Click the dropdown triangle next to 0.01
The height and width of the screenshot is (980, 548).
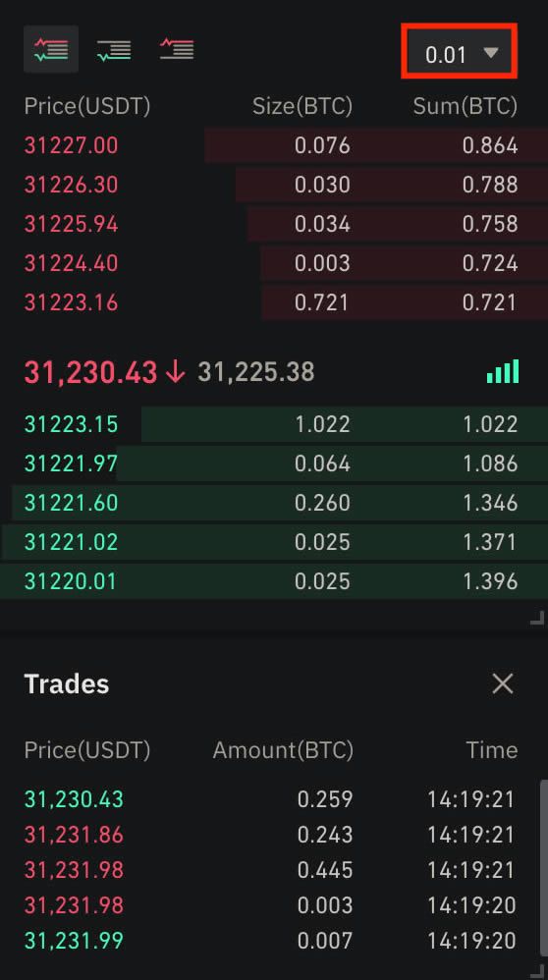(491, 53)
